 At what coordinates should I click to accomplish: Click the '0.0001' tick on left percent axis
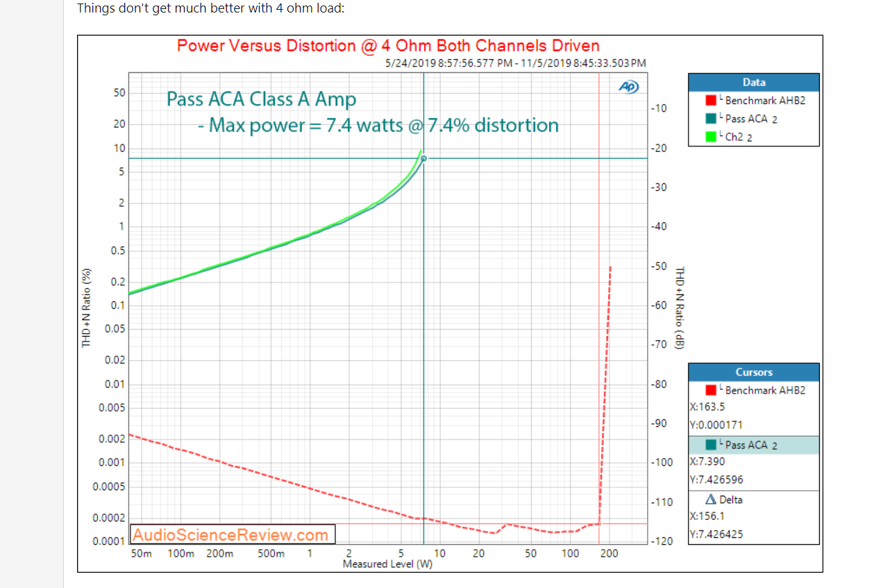(109, 541)
